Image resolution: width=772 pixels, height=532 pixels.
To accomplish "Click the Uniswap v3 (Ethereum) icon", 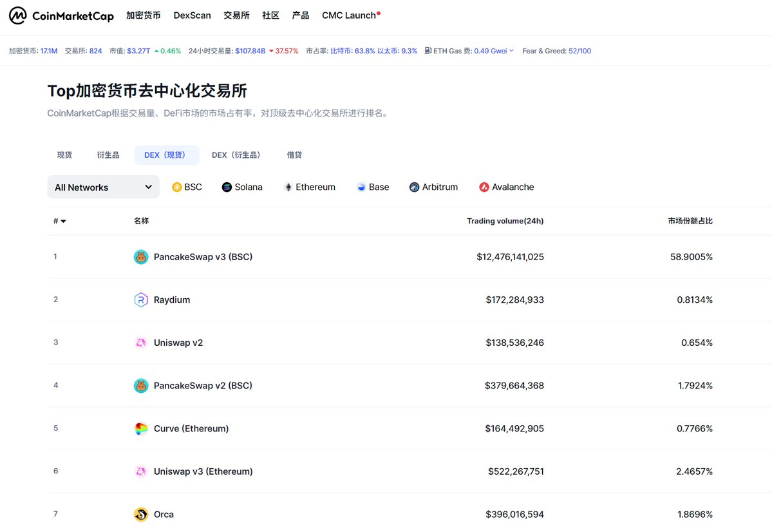I will 141,471.
